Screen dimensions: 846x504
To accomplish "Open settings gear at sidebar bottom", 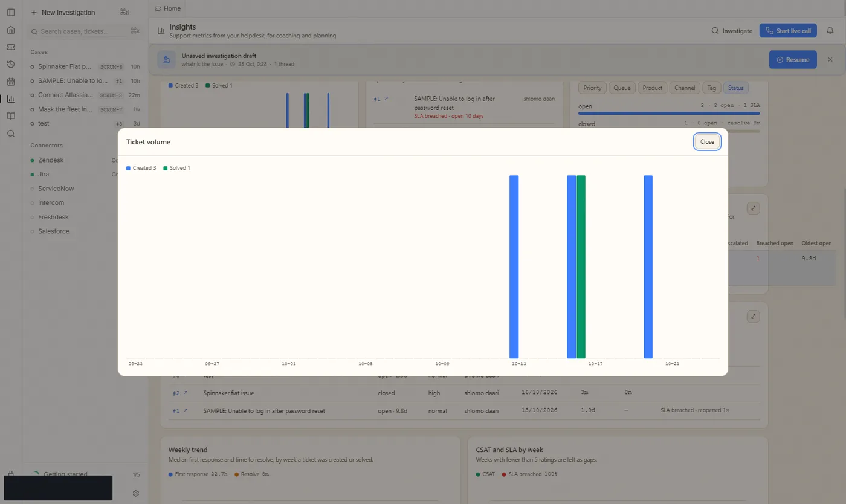I will 136,493.
